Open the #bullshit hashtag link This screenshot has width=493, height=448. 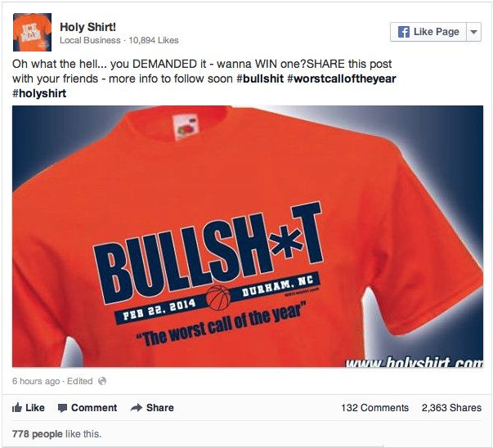260,78
